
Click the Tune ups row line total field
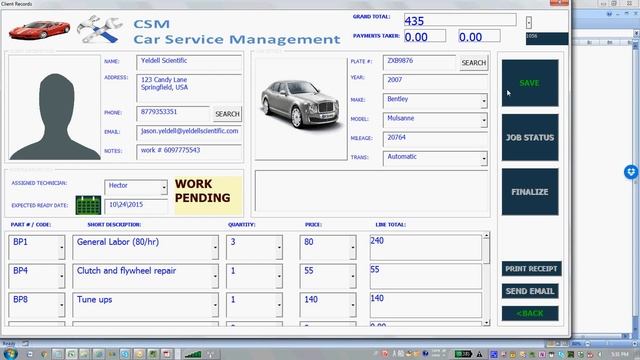point(426,305)
